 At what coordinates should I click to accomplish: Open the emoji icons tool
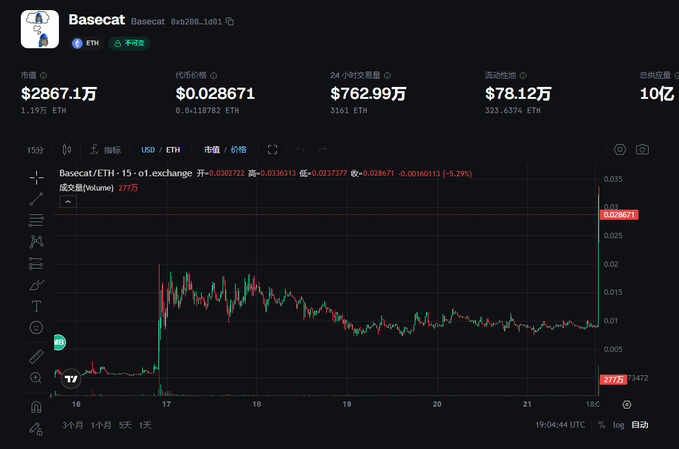tap(36, 327)
